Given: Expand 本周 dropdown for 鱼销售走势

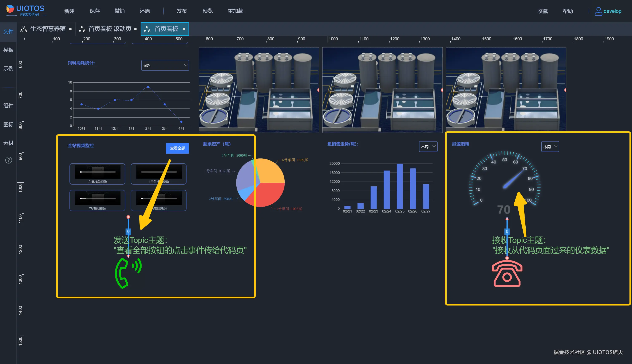Looking at the screenshot, I should click(x=428, y=147).
